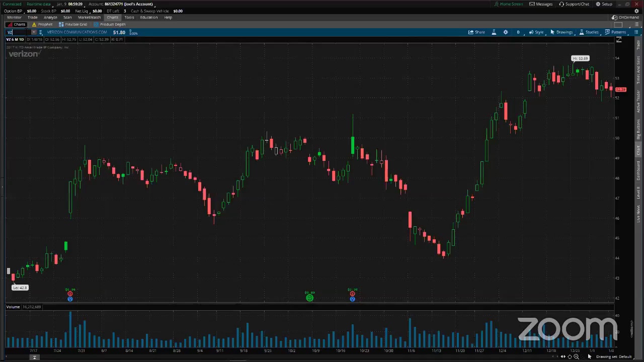
Task: Open Drawing set: Default selector
Action: coord(613,357)
